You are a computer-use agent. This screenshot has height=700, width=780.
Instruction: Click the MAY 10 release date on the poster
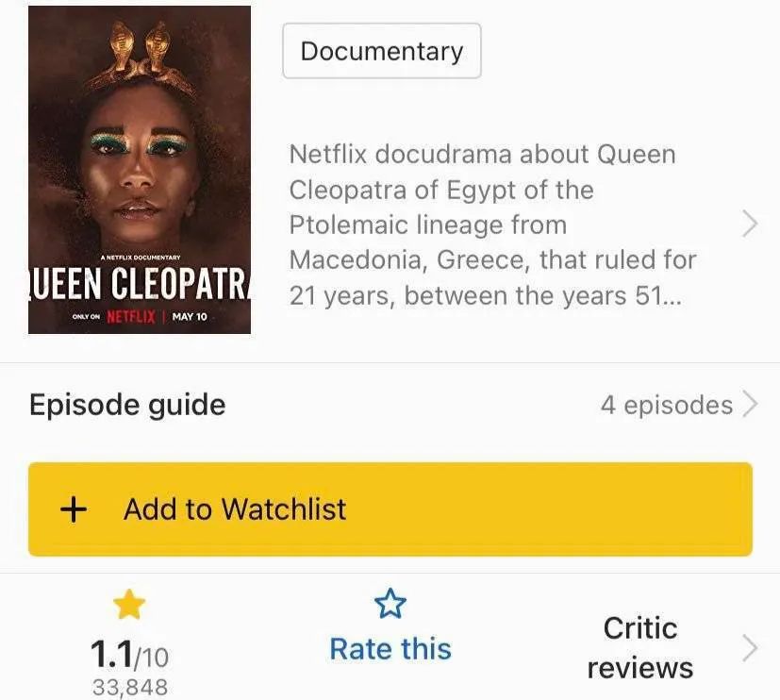[x=190, y=316]
